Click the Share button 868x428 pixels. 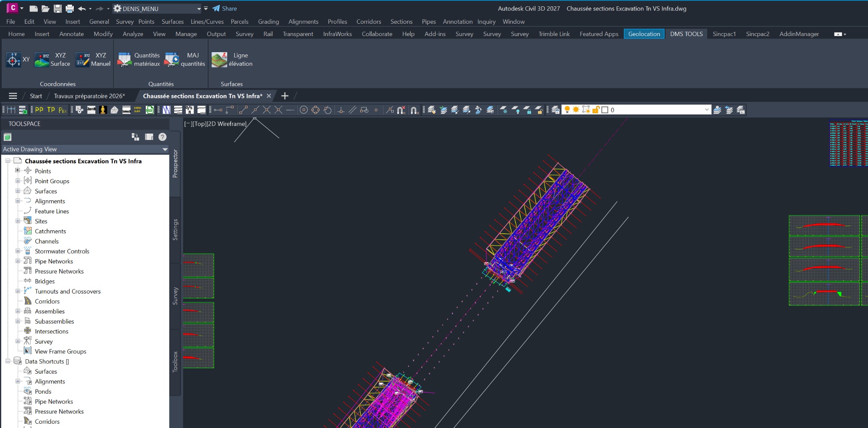pos(225,8)
